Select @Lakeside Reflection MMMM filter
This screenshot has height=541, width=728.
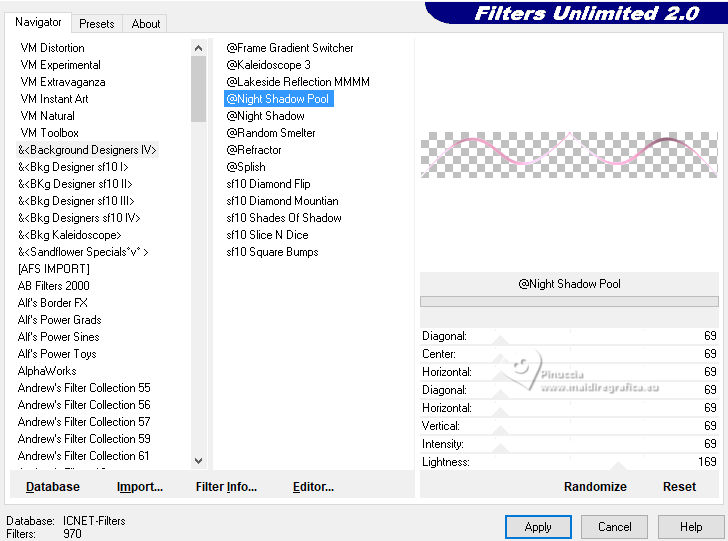(x=298, y=82)
